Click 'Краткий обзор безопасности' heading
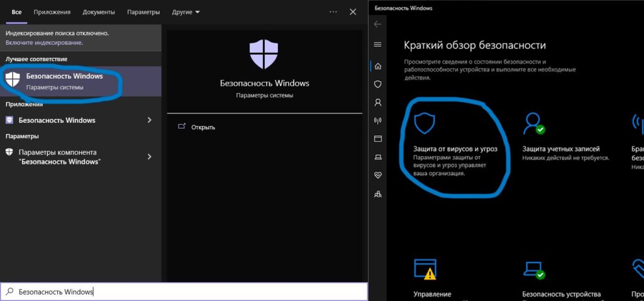 475,45
